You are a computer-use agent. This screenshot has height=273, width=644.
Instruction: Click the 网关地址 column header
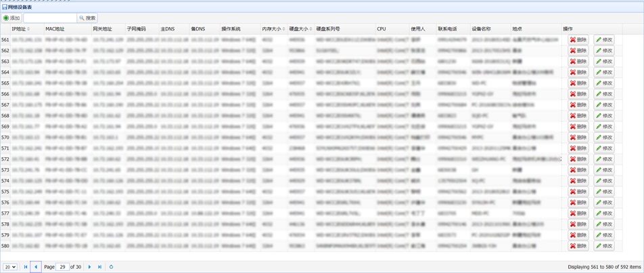pos(108,29)
